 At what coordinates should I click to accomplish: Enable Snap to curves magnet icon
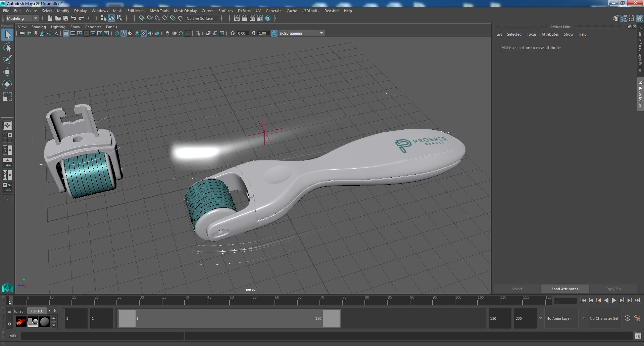(150, 18)
